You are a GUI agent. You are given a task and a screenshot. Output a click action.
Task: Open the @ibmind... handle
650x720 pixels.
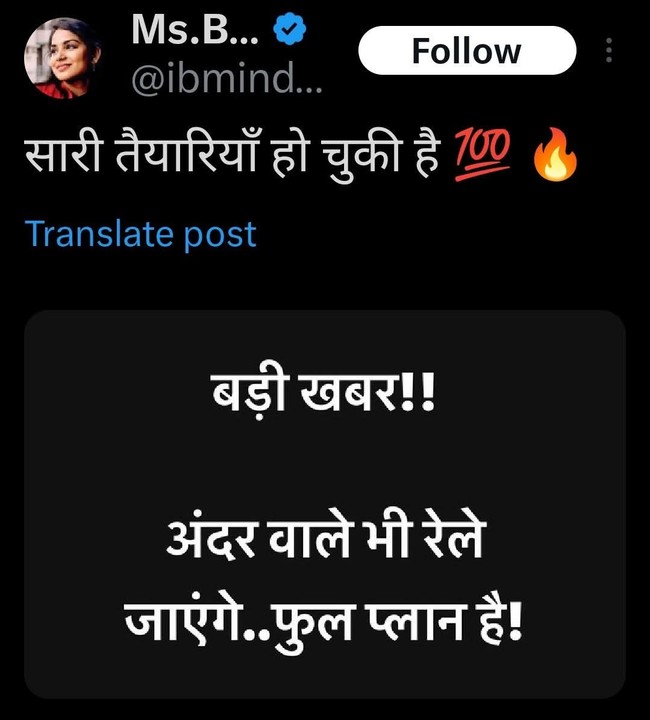click(x=227, y=78)
